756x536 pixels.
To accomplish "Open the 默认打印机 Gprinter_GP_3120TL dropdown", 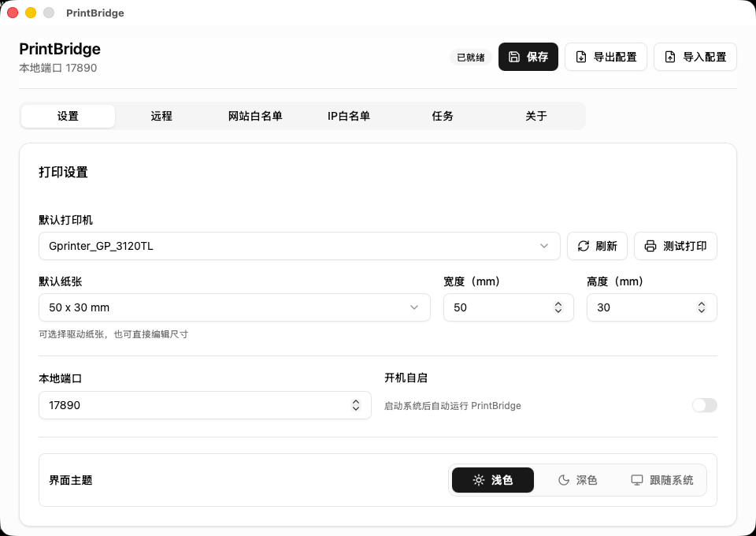I will coord(299,246).
